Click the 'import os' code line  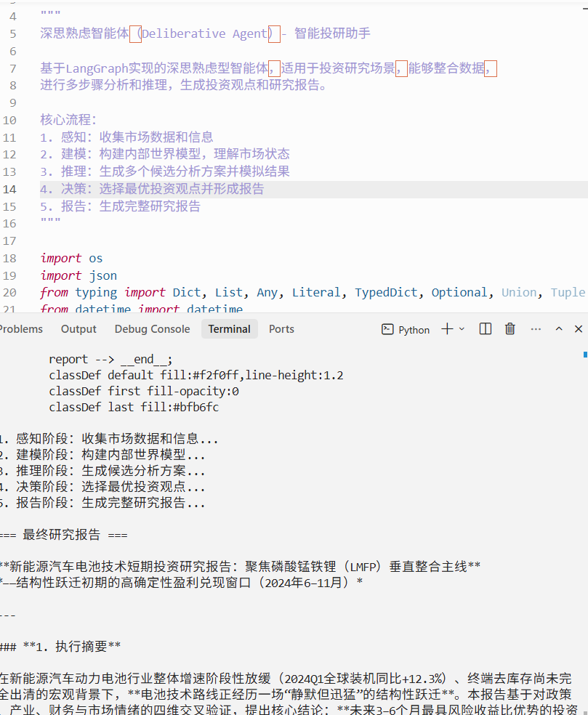[x=72, y=258]
